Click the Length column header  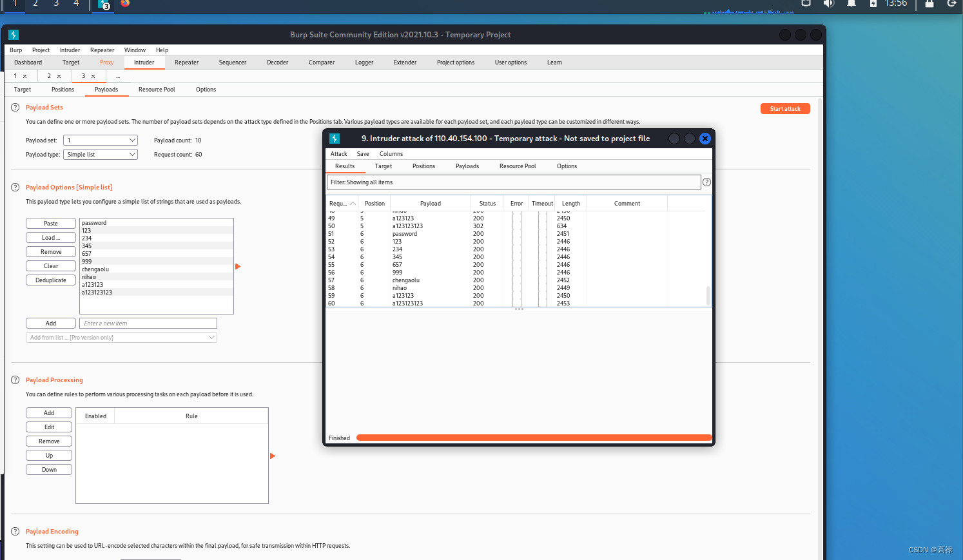(571, 204)
